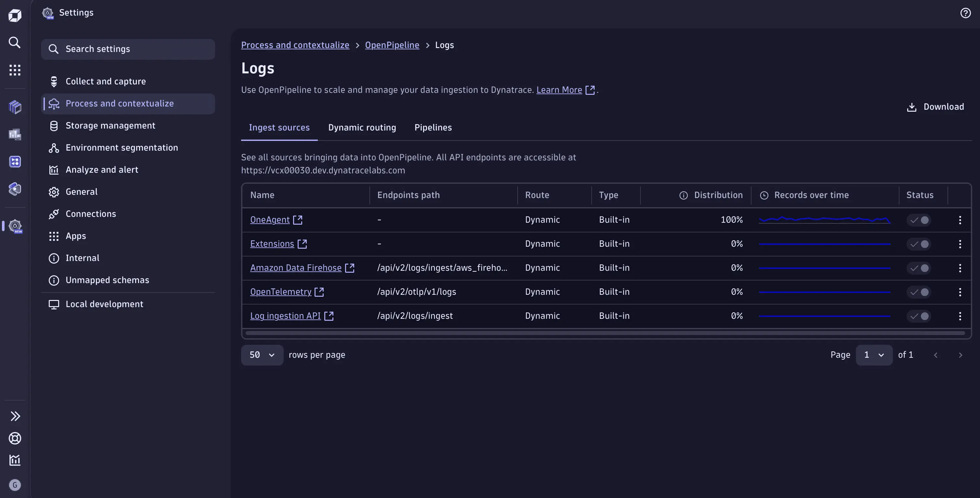Screen dimensions: 980x498
Task: Click OneAgent records over time sparkline
Action: [x=824, y=220]
